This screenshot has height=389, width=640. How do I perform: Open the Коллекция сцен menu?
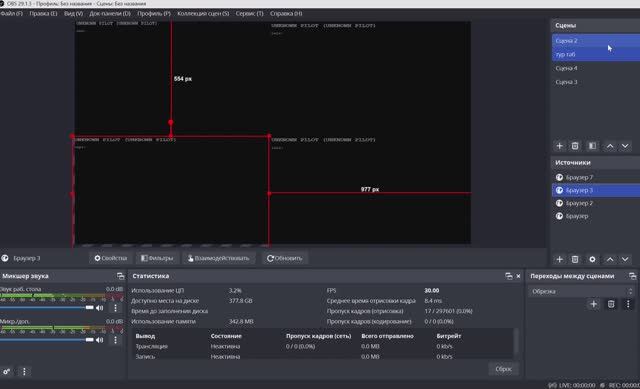[x=203, y=13]
